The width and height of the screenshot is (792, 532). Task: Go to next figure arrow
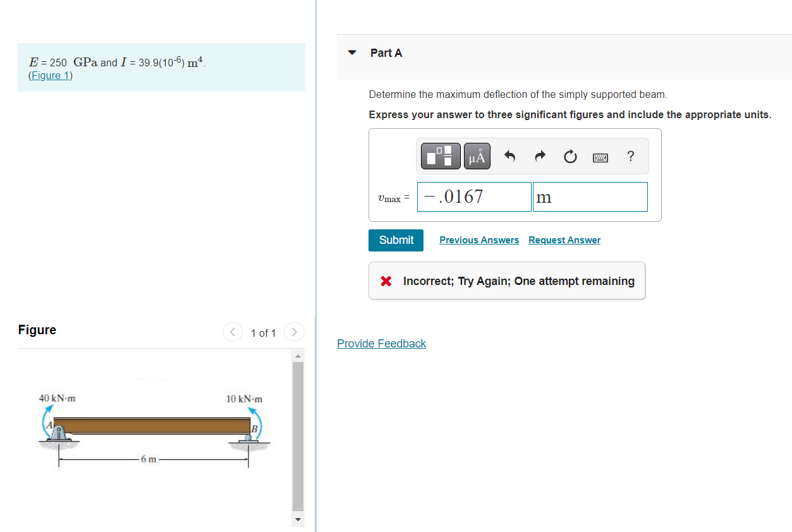point(294,332)
